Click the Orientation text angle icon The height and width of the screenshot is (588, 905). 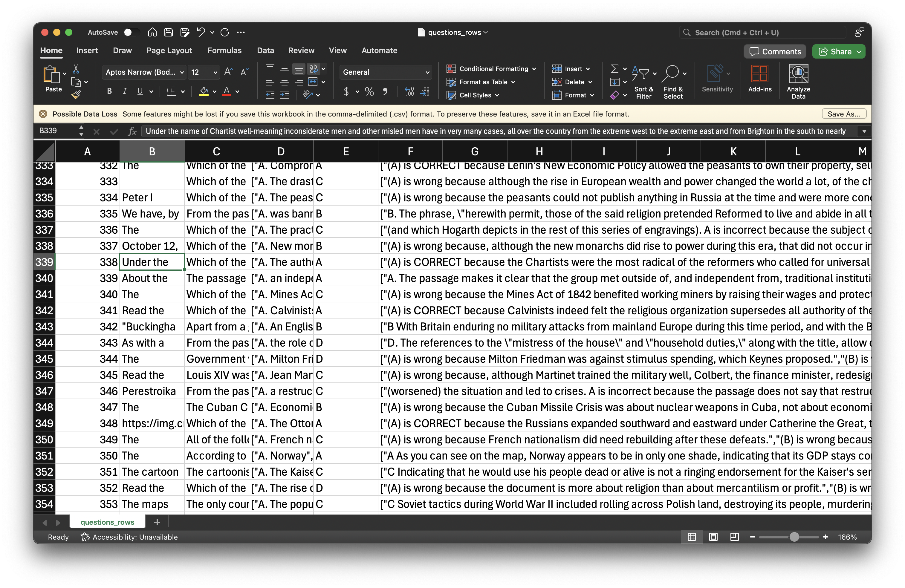click(308, 95)
